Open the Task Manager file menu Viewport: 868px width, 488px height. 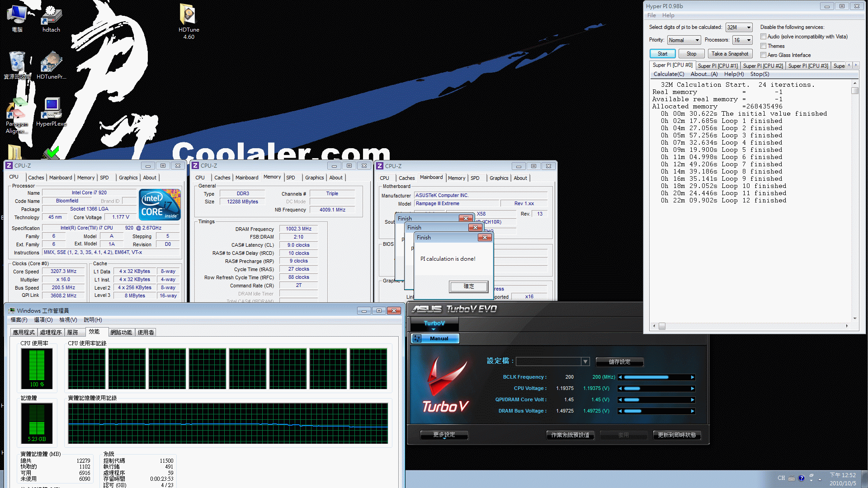coord(19,320)
